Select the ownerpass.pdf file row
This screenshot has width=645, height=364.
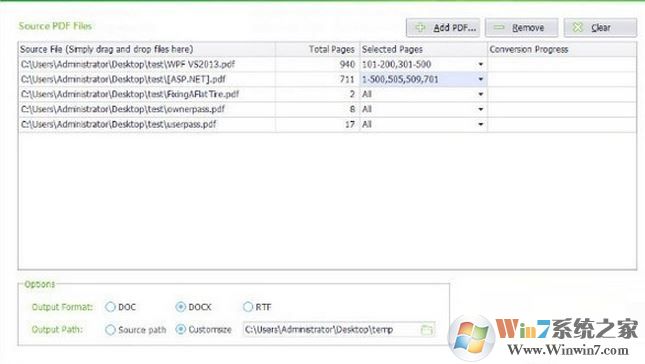click(327, 109)
